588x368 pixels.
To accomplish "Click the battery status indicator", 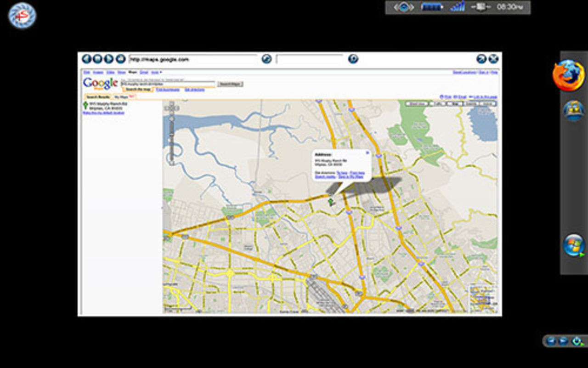I will coord(432,7).
